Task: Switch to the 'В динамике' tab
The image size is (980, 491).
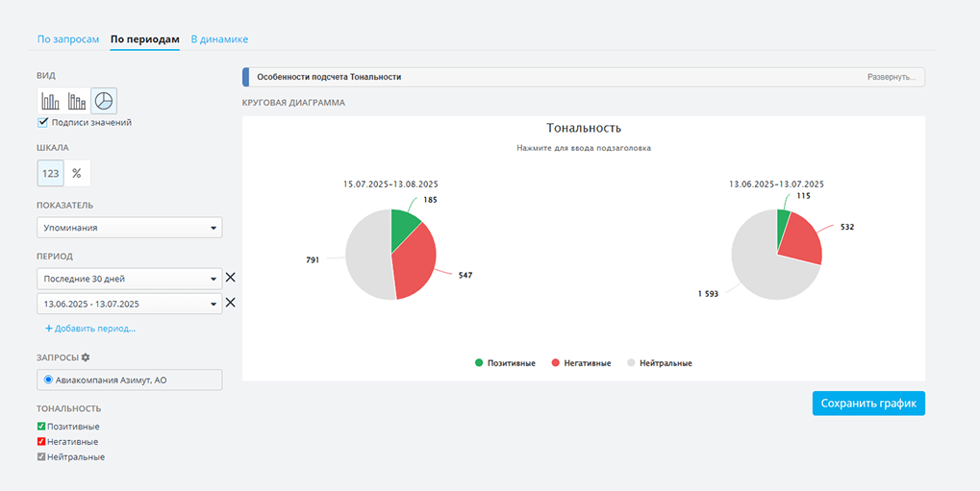Action: (x=219, y=39)
